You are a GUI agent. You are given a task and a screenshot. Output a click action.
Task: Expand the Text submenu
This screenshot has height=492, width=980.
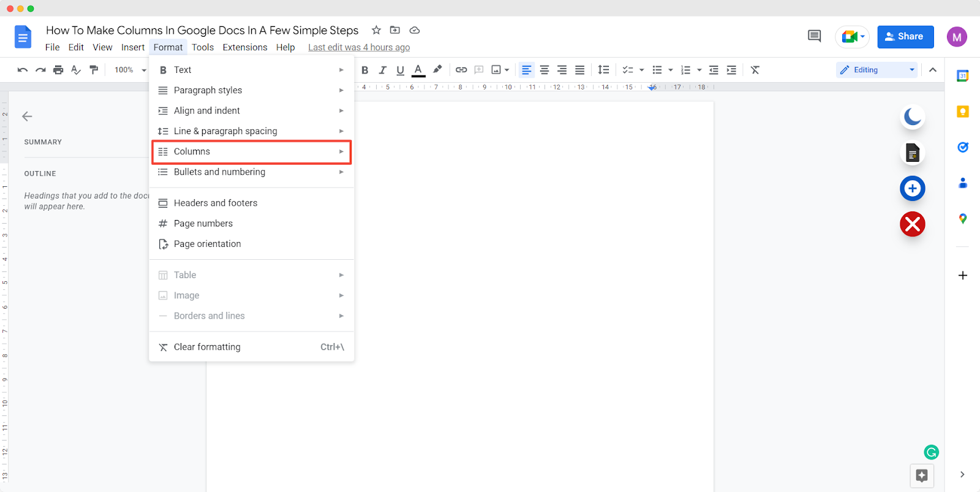251,70
